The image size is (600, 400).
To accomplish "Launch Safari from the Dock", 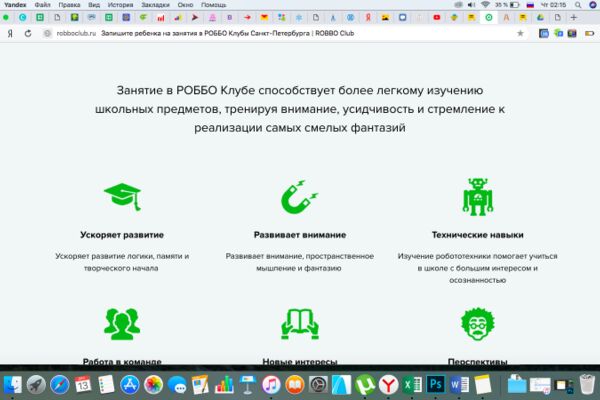I will (60, 384).
